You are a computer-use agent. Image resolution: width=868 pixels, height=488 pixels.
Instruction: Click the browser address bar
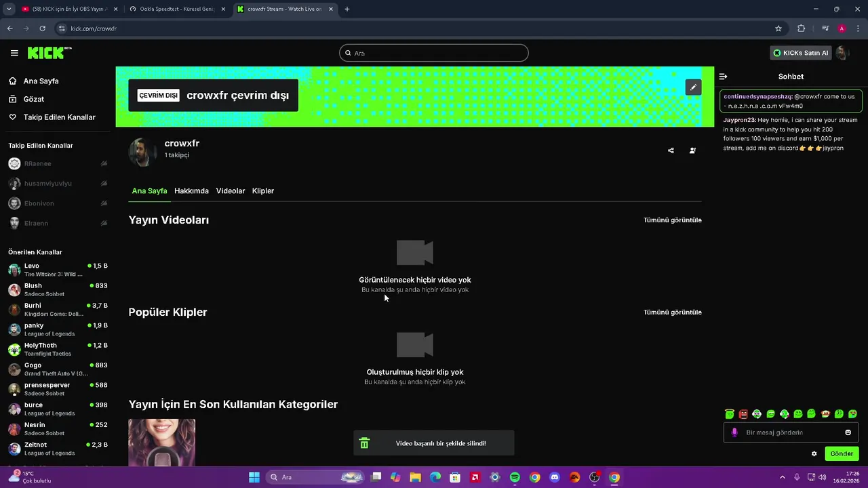click(420, 28)
